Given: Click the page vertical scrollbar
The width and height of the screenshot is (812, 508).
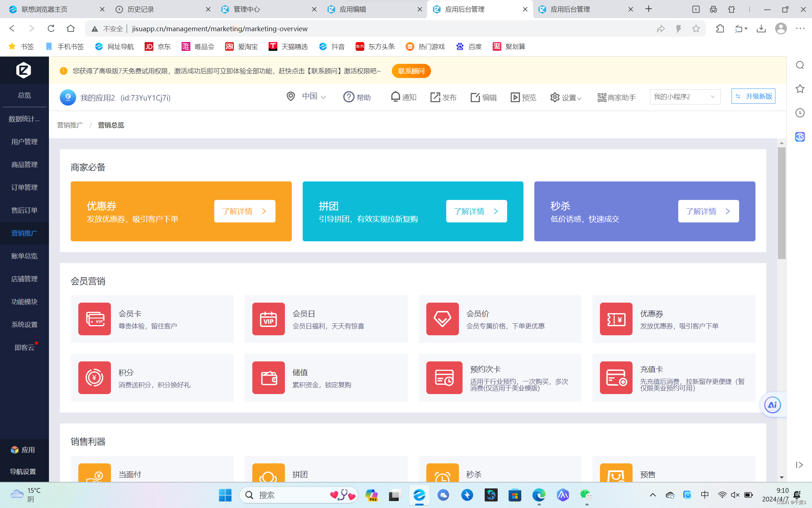Looking at the screenshot, I should pyautogui.click(x=782, y=203).
